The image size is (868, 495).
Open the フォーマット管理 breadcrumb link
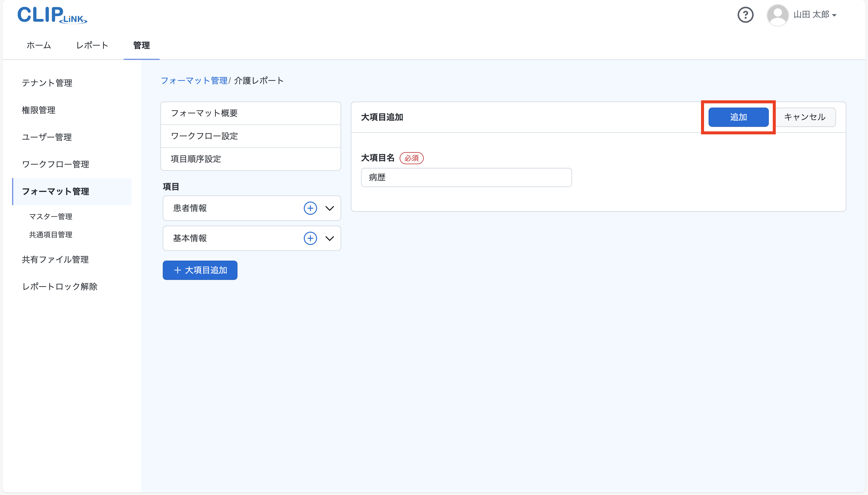[194, 80]
